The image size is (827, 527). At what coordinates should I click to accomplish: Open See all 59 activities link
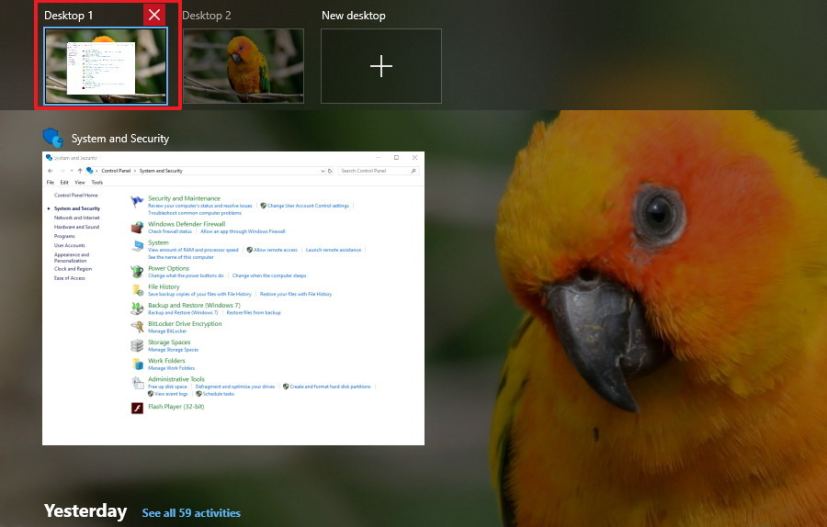(191, 513)
